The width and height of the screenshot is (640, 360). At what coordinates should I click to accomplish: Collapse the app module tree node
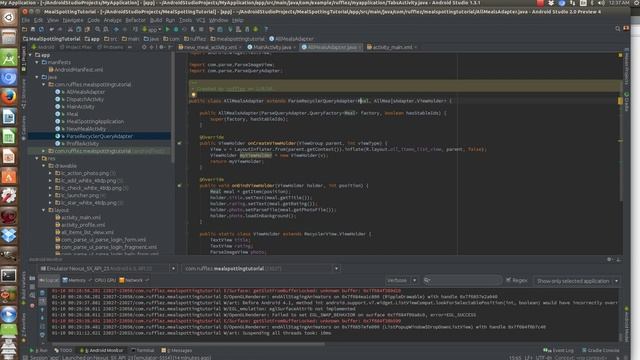point(30,55)
